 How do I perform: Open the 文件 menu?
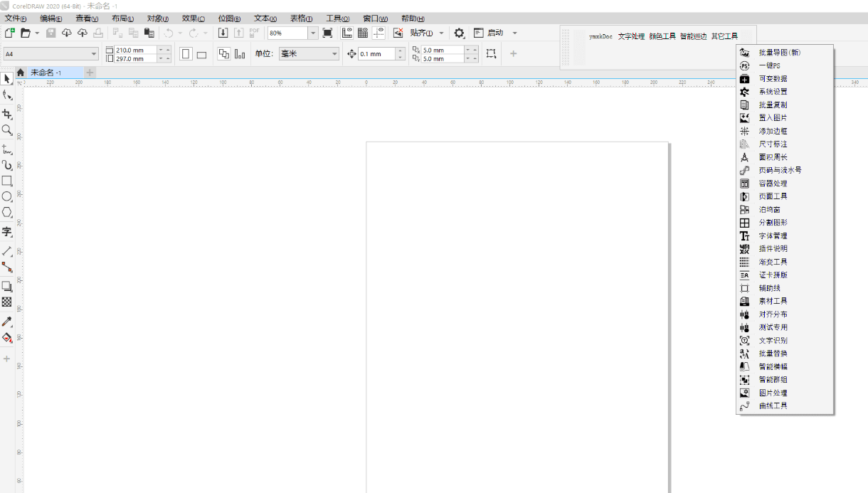(x=16, y=18)
